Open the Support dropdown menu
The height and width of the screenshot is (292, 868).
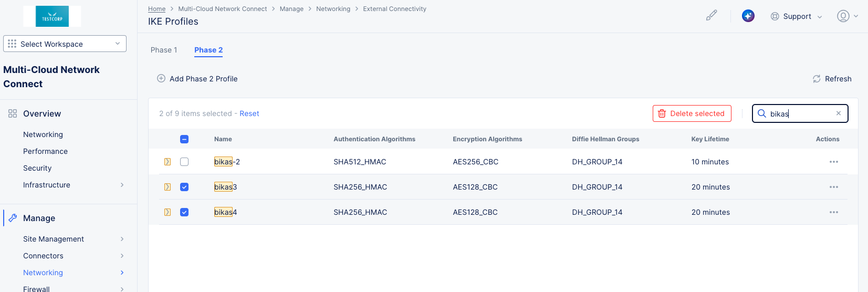796,16
